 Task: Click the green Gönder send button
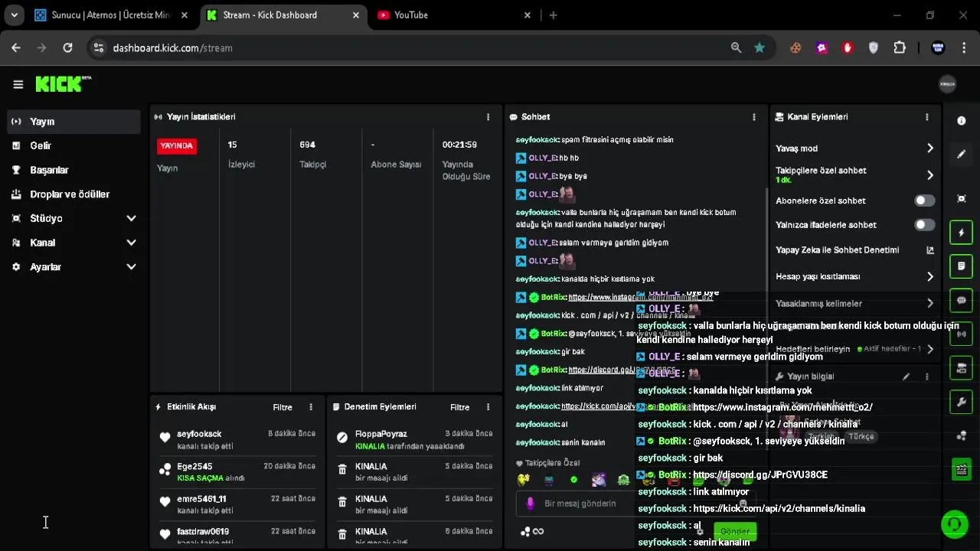pyautogui.click(x=735, y=531)
